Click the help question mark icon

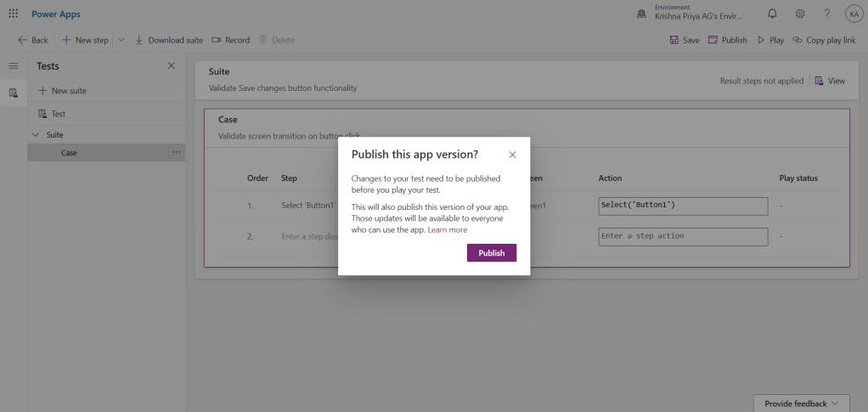click(826, 14)
